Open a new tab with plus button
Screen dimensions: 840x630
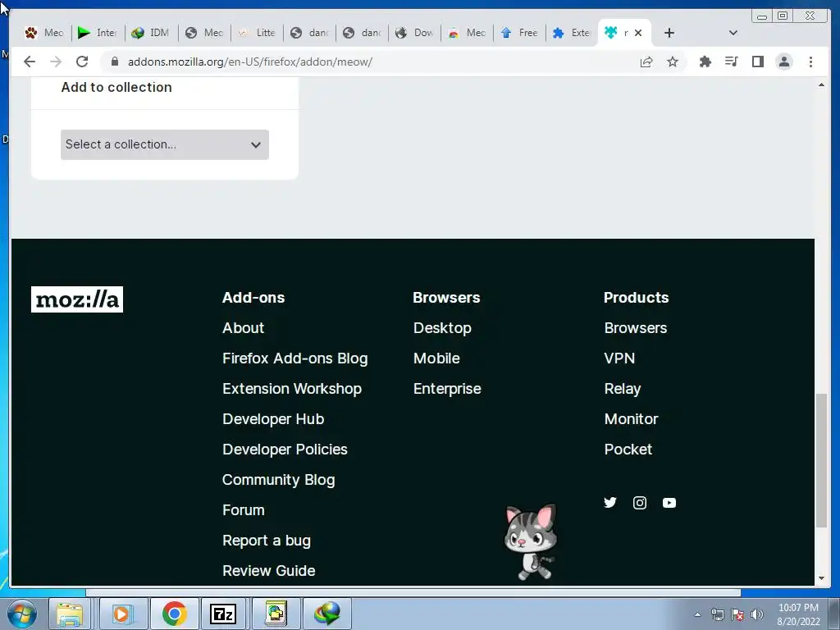tap(669, 33)
